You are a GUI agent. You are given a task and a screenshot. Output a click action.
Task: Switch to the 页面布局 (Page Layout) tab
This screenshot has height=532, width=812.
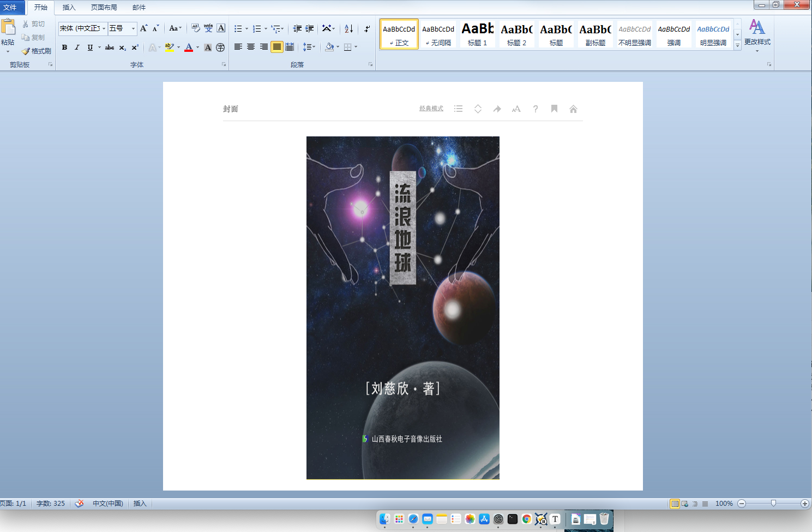tap(104, 8)
